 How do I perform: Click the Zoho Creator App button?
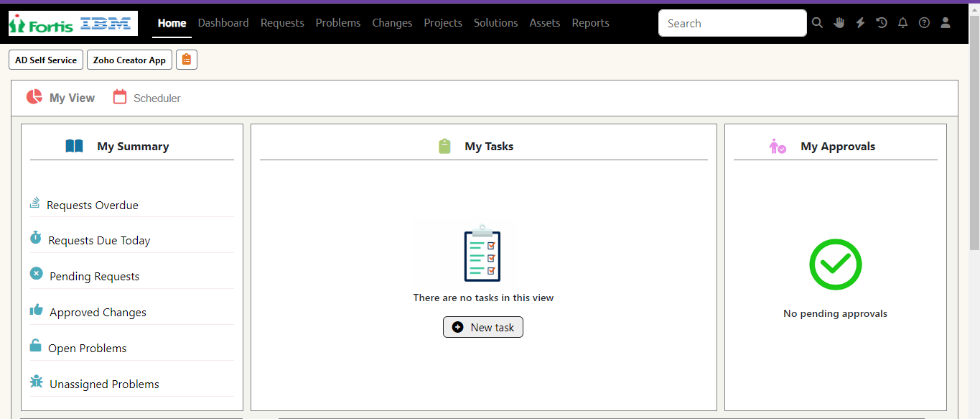pyautogui.click(x=129, y=60)
